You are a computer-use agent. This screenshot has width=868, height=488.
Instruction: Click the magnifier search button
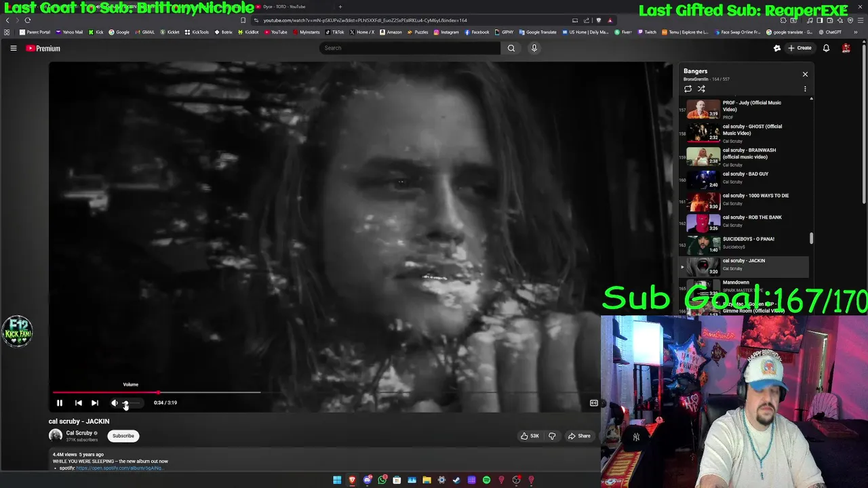(511, 48)
